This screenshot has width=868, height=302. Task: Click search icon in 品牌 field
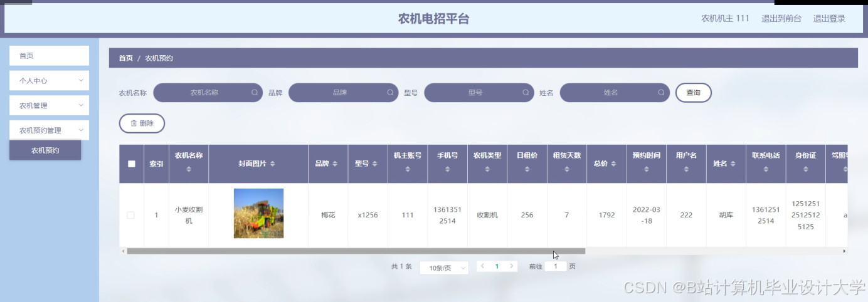[390, 92]
